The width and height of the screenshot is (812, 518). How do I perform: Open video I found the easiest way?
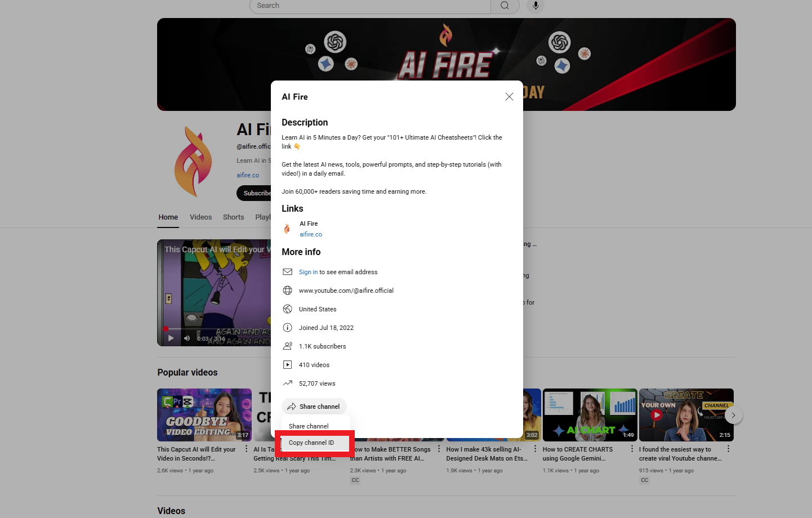[680, 454]
